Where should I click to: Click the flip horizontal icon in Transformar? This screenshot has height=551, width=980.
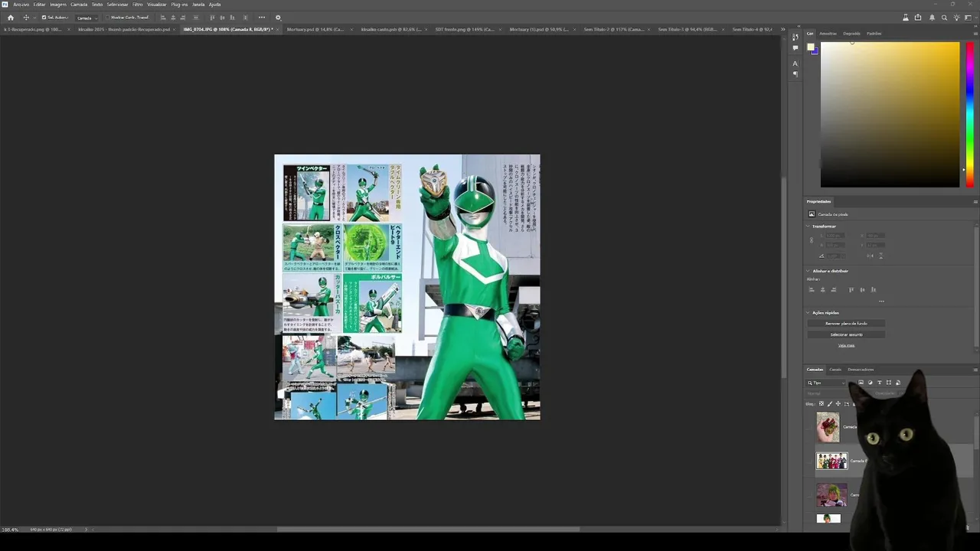click(x=871, y=256)
